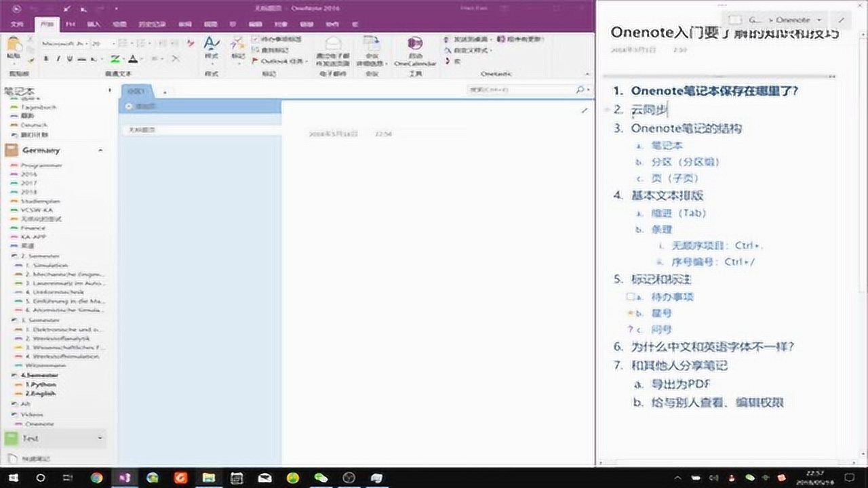Screen dimensions: 868x488
Task: Open the notification center icon
Action: pyautogui.click(x=850, y=478)
